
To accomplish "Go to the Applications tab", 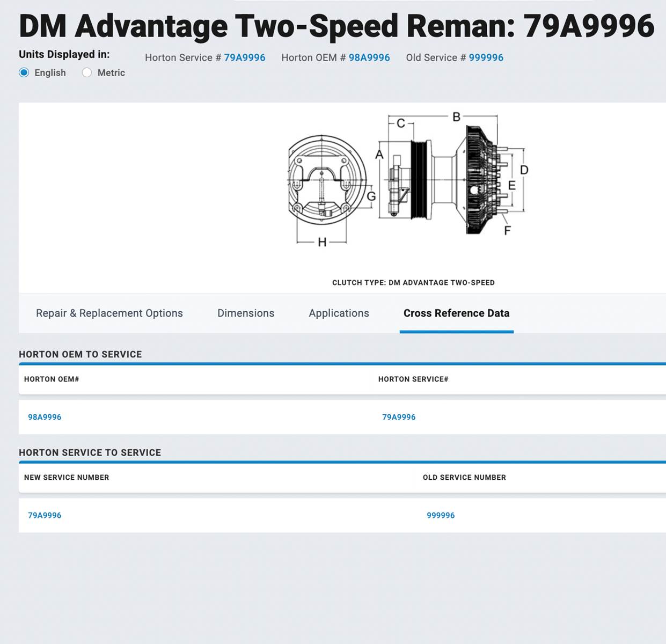I will point(339,313).
